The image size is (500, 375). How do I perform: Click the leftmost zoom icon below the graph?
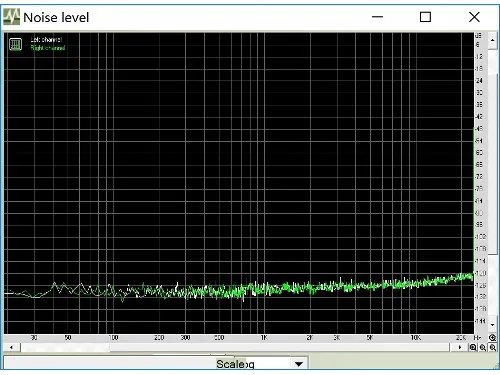click(x=473, y=347)
